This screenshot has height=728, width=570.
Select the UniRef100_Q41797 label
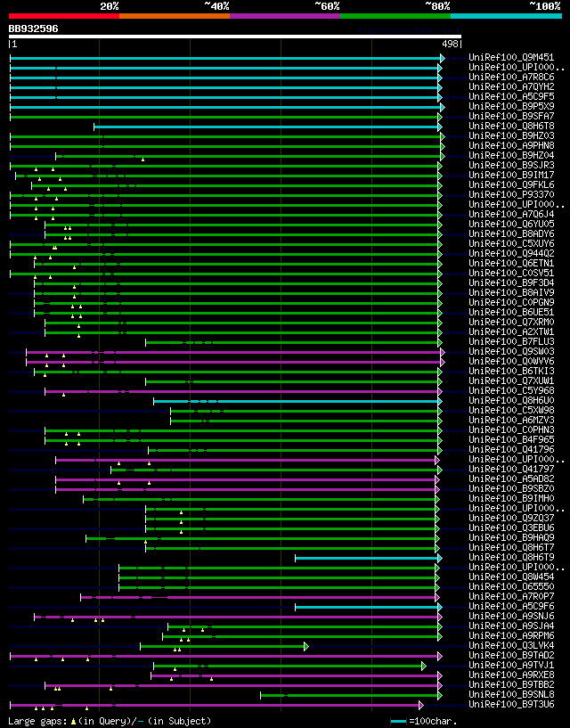[511, 469]
